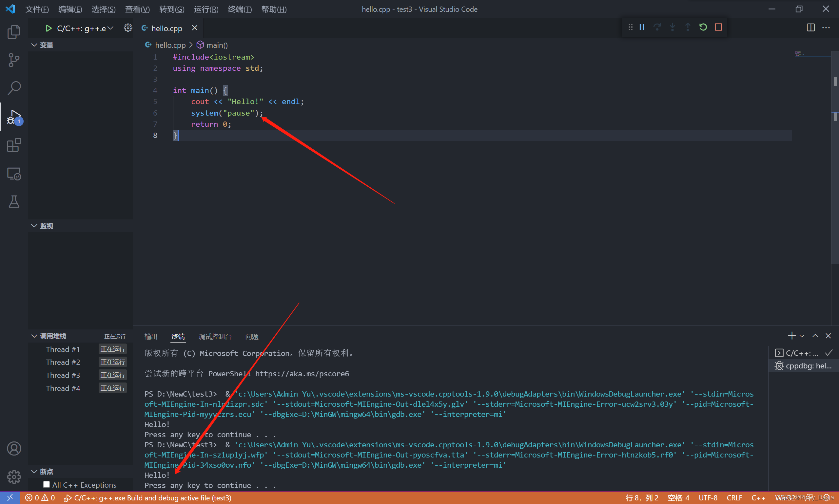
Task: Stop debugging with red square
Action: pos(718,27)
